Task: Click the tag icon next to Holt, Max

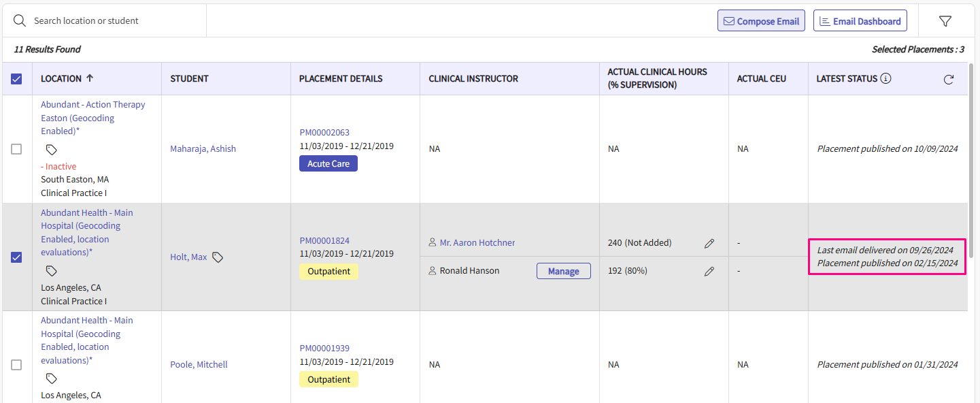Action: [x=218, y=257]
